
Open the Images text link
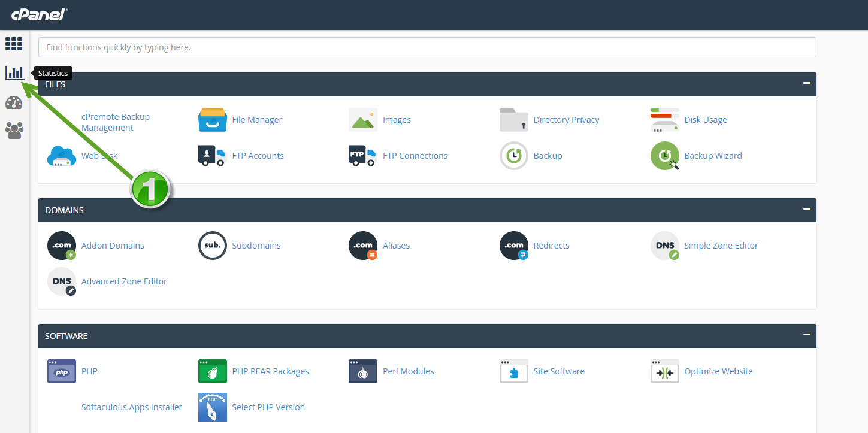pos(397,120)
